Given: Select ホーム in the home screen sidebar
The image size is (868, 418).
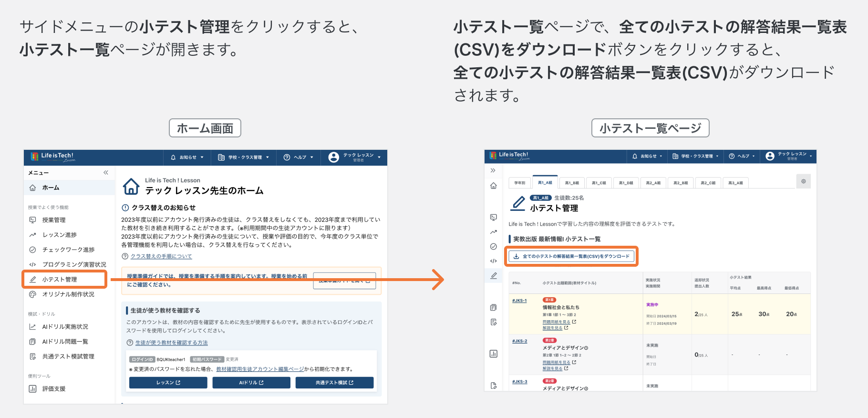Looking at the screenshot, I should coord(69,188).
